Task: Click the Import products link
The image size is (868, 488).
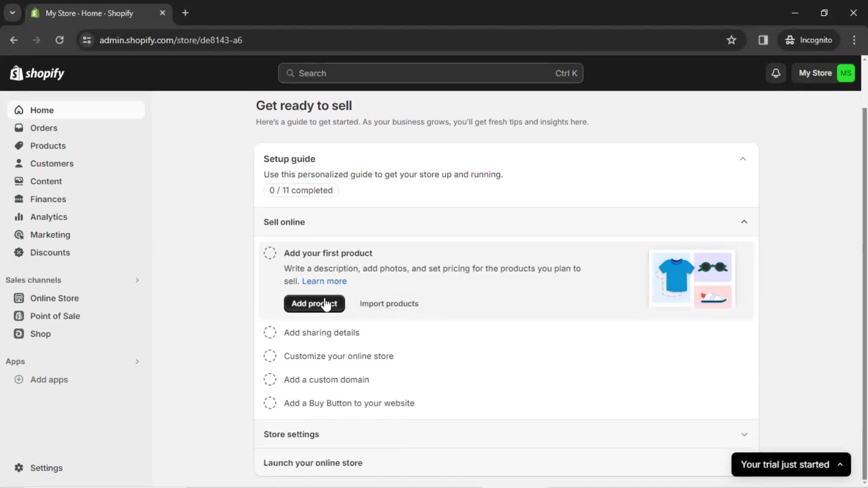Action: coord(389,303)
